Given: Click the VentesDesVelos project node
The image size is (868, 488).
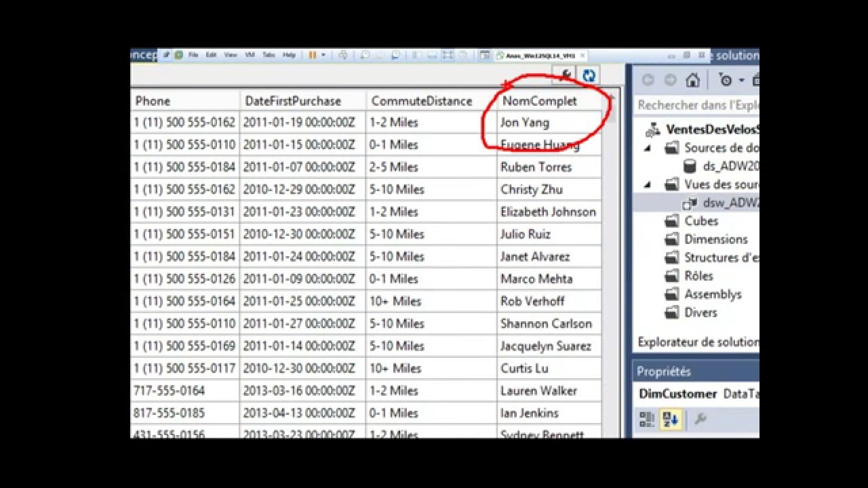Looking at the screenshot, I should 712,129.
